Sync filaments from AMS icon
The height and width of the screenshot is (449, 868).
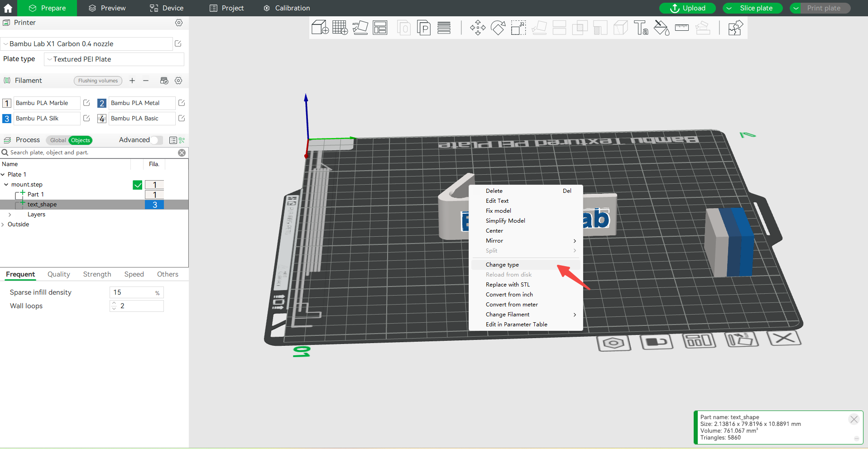[x=164, y=81]
